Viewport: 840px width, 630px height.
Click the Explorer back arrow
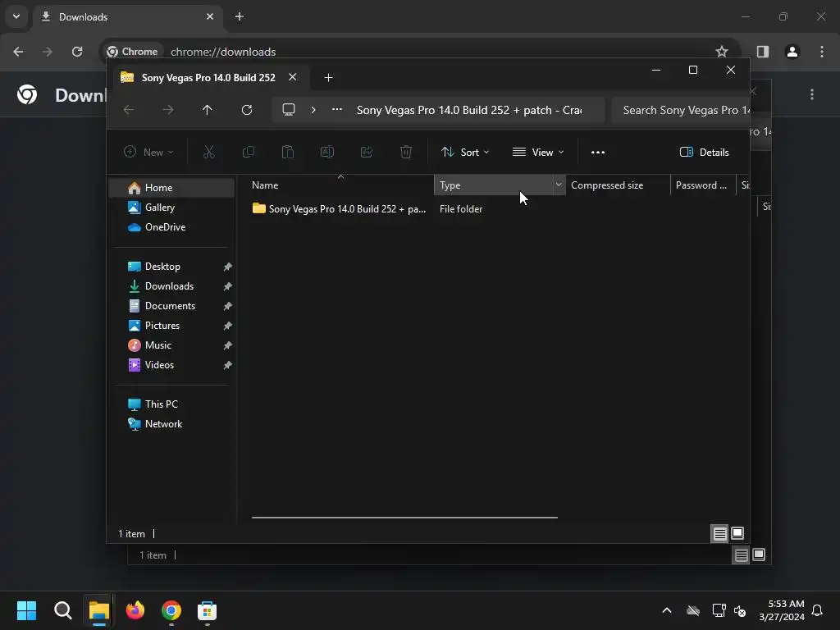[129, 110]
